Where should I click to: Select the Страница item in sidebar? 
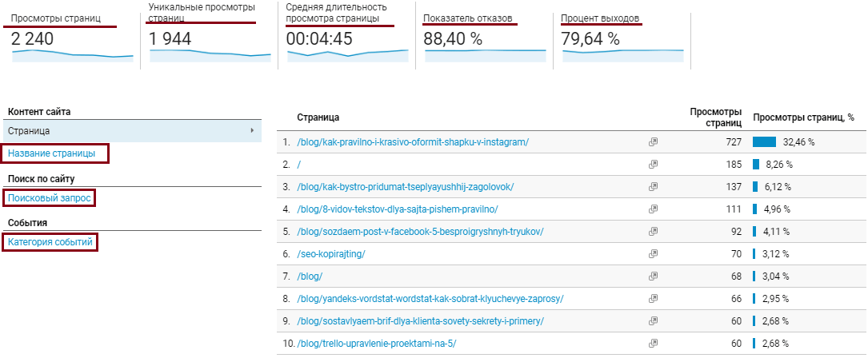coord(132,131)
